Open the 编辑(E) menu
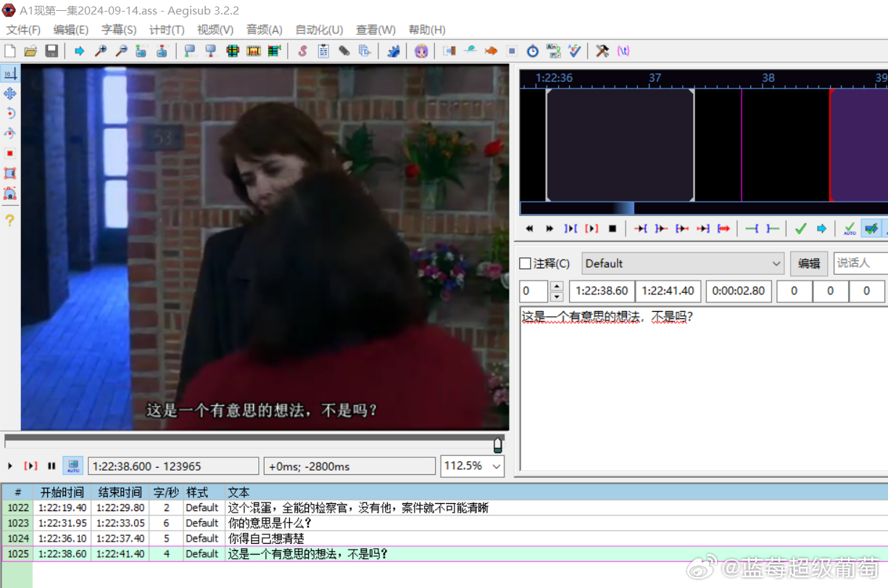Viewport: 888px width, 588px height. tap(71, 30)
